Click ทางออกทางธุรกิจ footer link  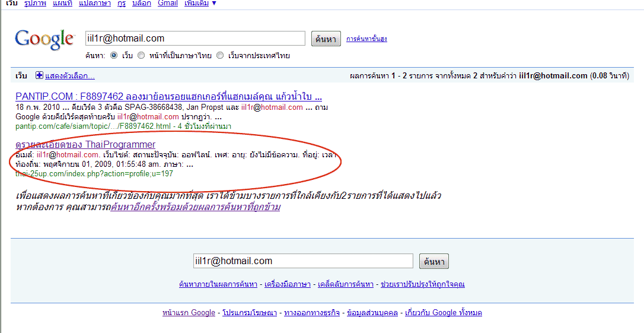(x=312, y=313)
